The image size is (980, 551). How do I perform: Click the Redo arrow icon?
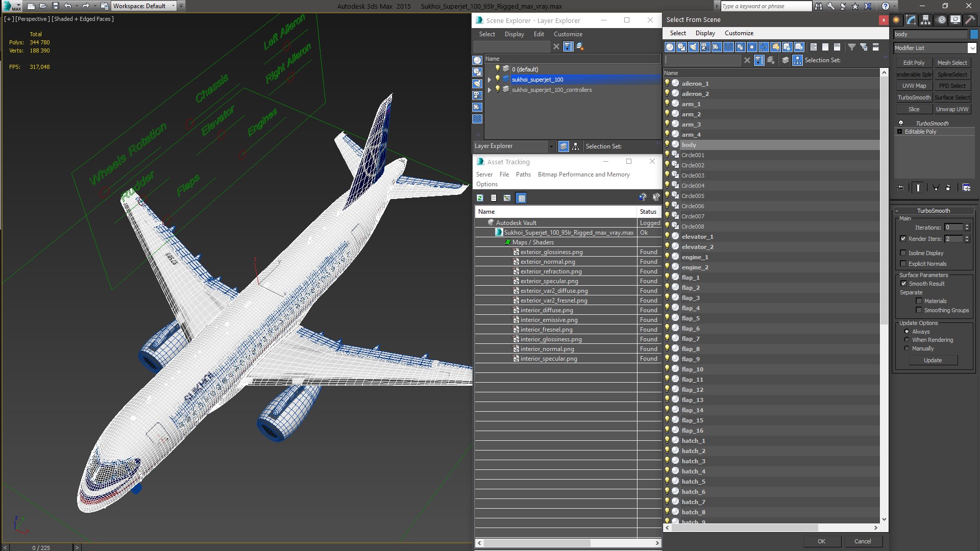coord(85,6)
